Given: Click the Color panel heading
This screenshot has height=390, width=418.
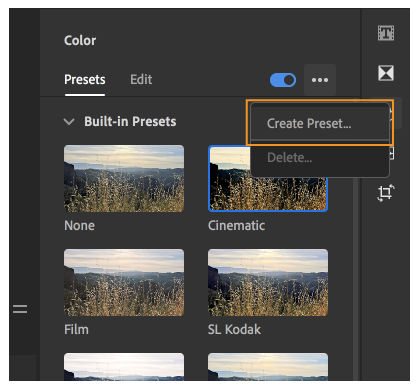Looking at the screenshot, I should [80, 40].
